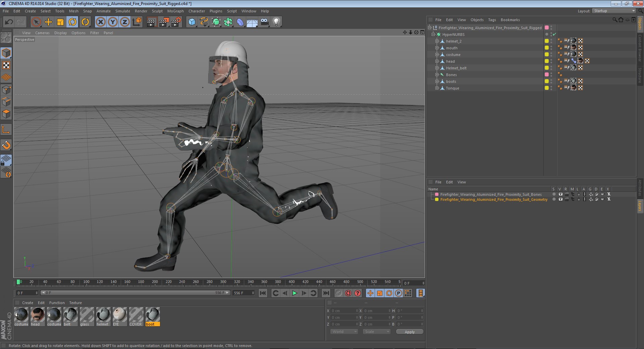Enable Model mode in left palette
Viewport: 644px width, 349px height.
6,53
